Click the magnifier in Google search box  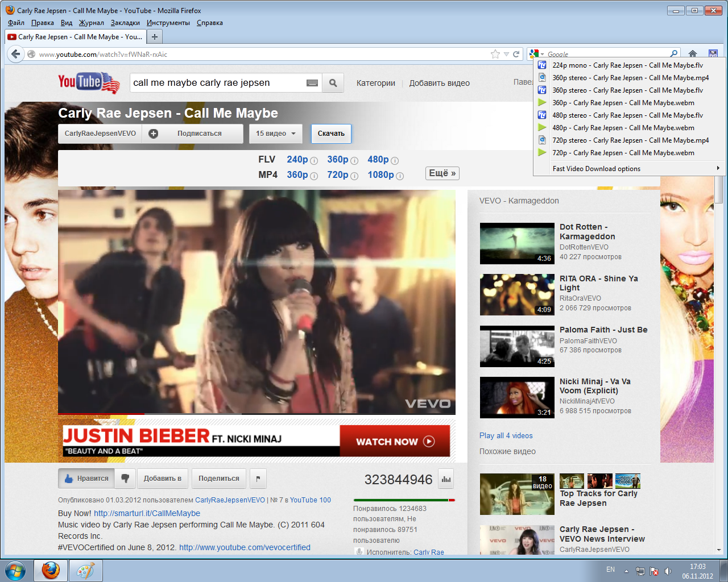(x=674, y=54)
